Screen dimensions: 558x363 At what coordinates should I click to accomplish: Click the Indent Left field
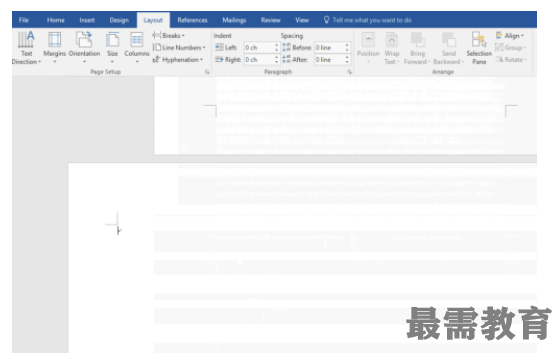259,47
